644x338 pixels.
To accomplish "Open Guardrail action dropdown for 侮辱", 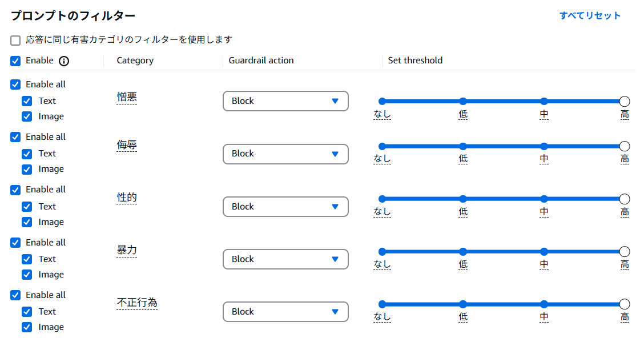I will point(285,154).
